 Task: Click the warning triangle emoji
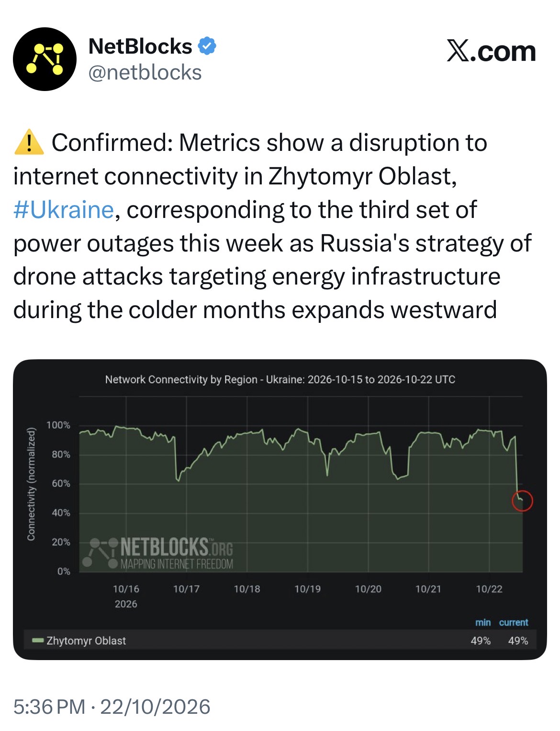click(x=29, y=142)
